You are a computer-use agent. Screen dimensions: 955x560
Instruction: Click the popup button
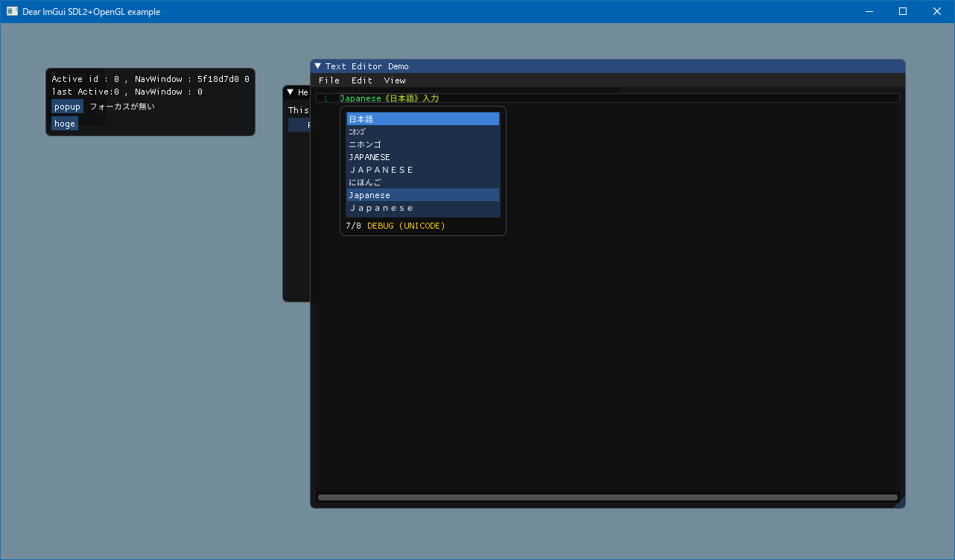67,106
